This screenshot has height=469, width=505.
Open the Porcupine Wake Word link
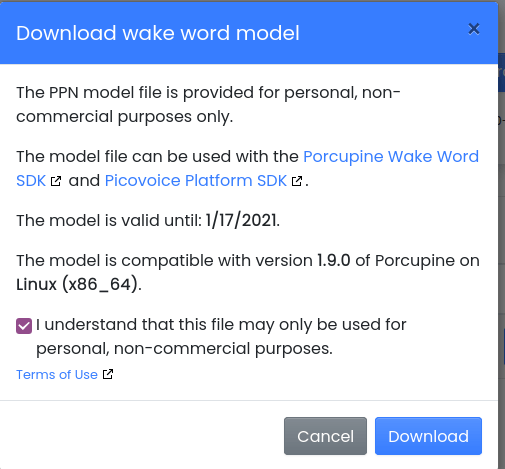(391, 156)
